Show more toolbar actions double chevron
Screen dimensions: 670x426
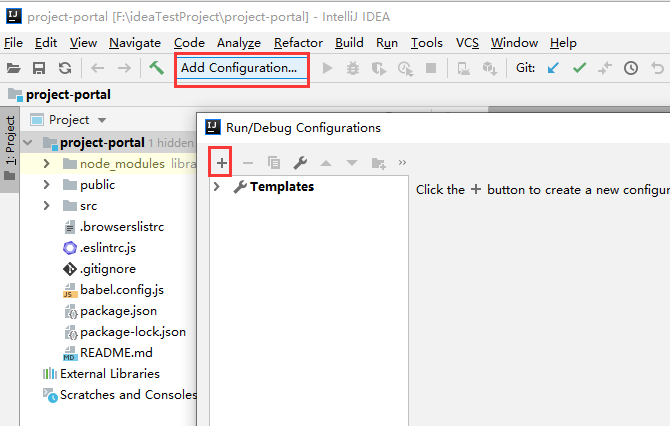click(x=402, y=162)
